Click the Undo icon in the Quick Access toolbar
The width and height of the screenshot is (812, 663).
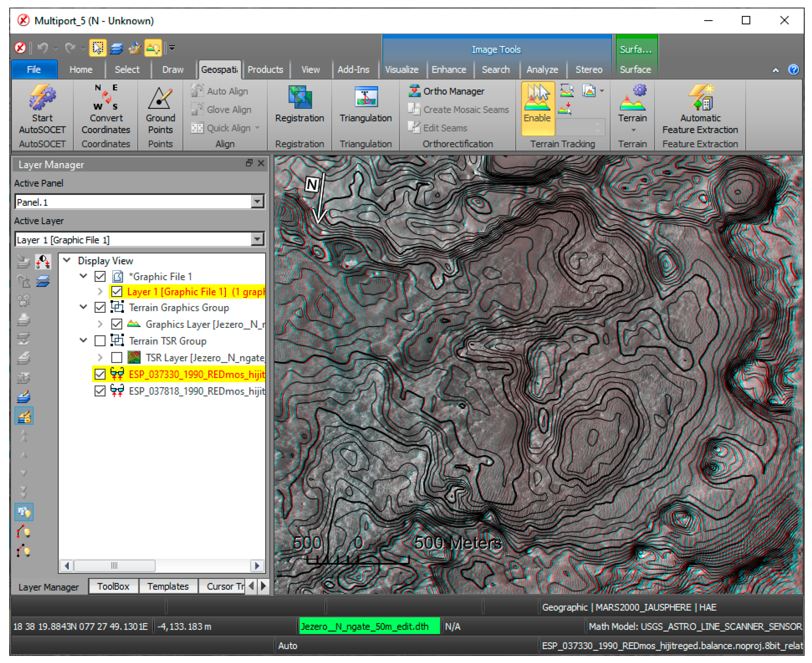click(x=43, y=48)
